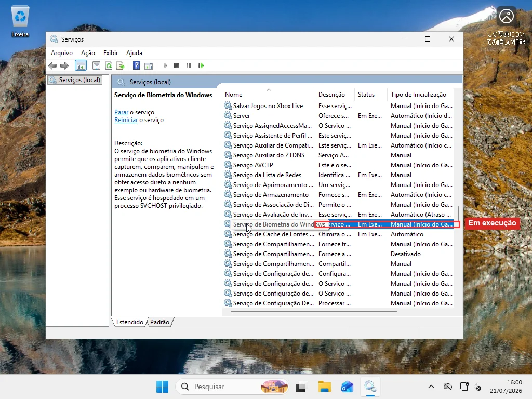Open the Help toolbar icon
Image resolution: width=532 pixels, height=399 pixels.
tap(137, 65)
